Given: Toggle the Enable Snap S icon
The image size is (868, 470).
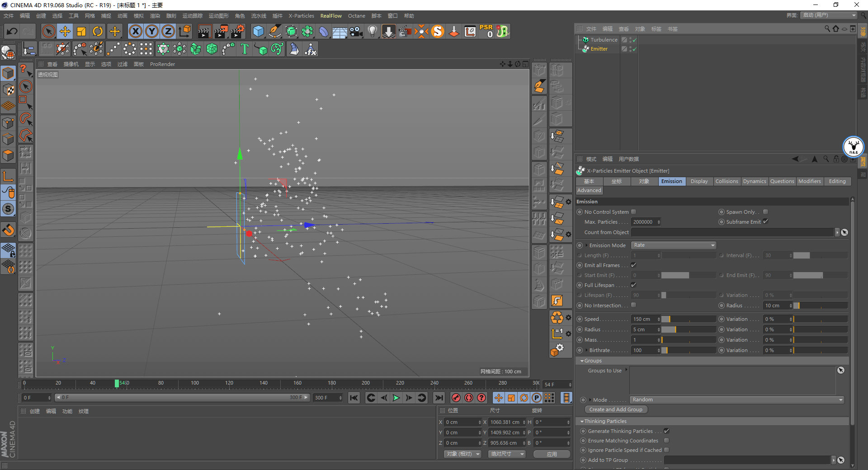Looking at the screenshot, I should point(9,209).
